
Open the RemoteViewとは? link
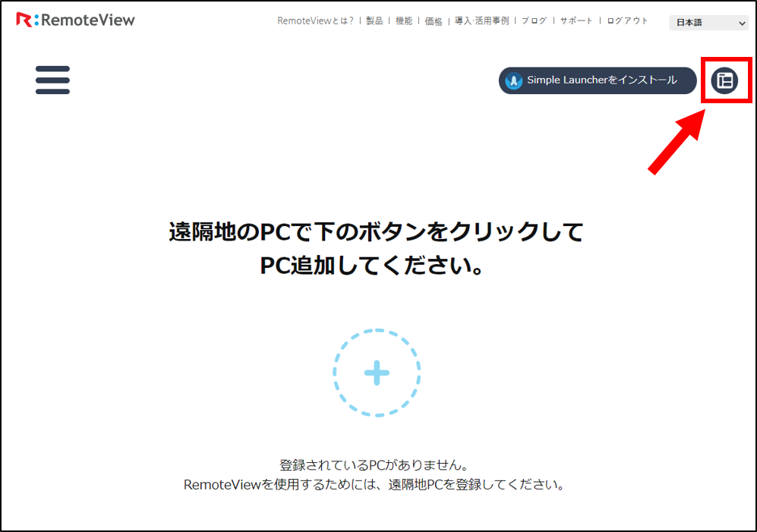point(315,20)
